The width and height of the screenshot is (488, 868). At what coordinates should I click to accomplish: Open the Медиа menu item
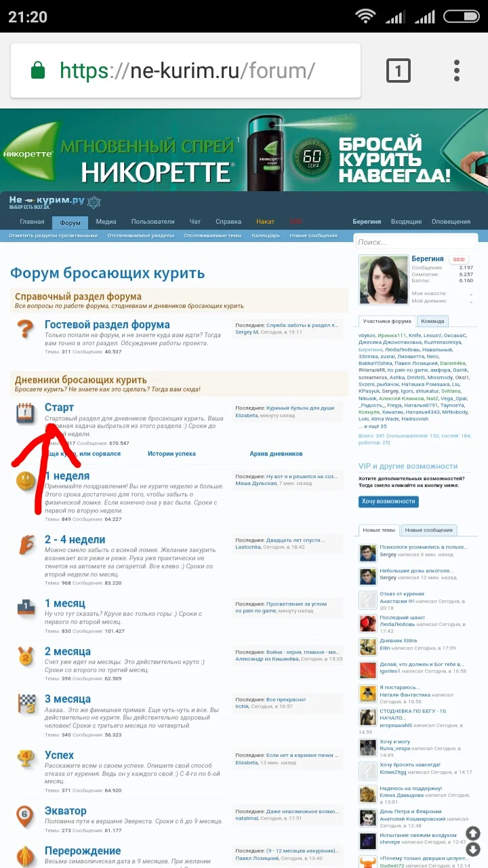(x=106, y=222)
